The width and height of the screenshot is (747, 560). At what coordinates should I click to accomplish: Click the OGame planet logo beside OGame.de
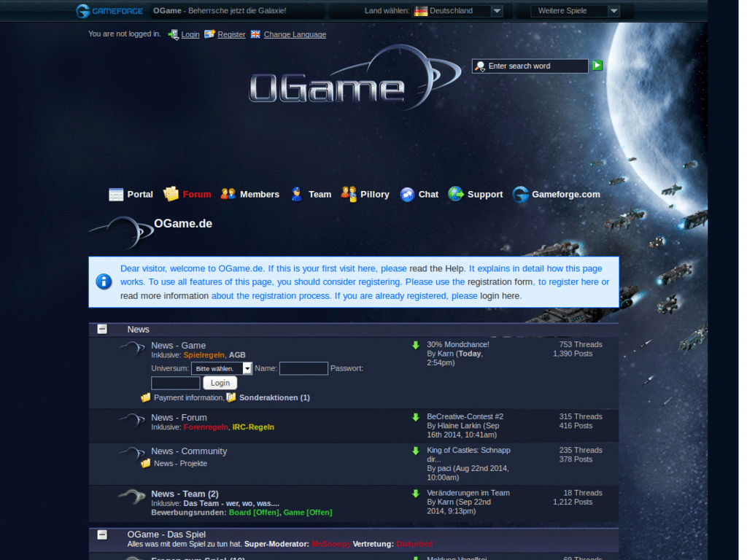tap(122, 233)
